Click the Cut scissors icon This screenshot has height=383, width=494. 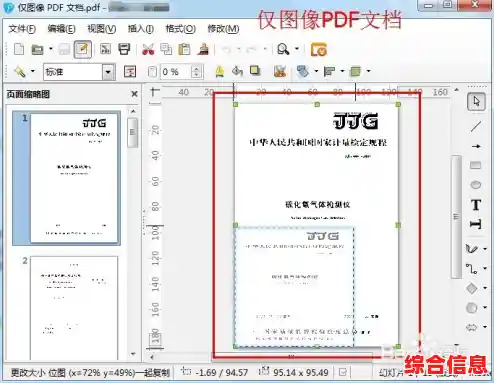pyautogui.click(x=148, y=49)
